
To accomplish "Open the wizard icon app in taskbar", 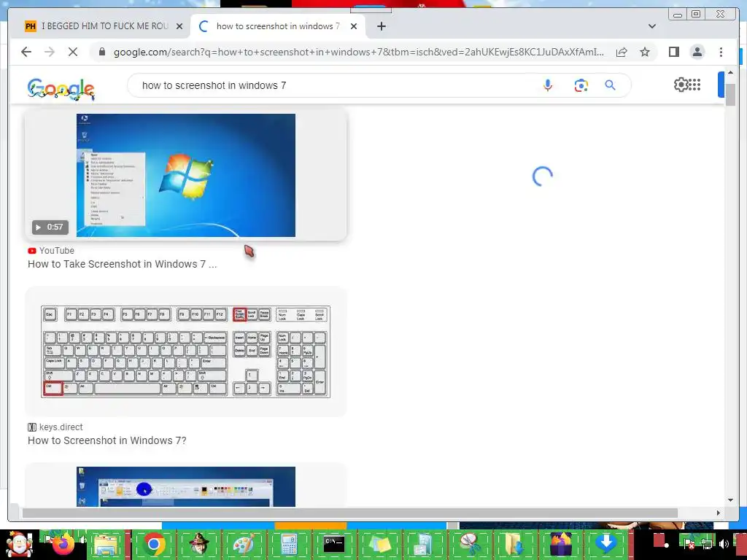I will [x=198, y=544].
